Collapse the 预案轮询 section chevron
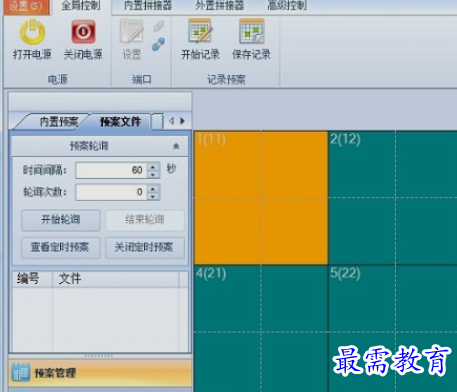 [176, 146]
